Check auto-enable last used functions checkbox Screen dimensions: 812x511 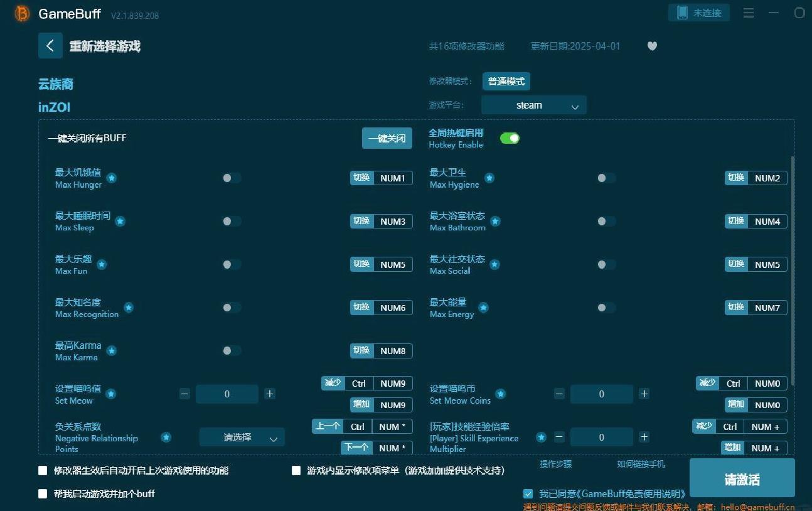43,470
